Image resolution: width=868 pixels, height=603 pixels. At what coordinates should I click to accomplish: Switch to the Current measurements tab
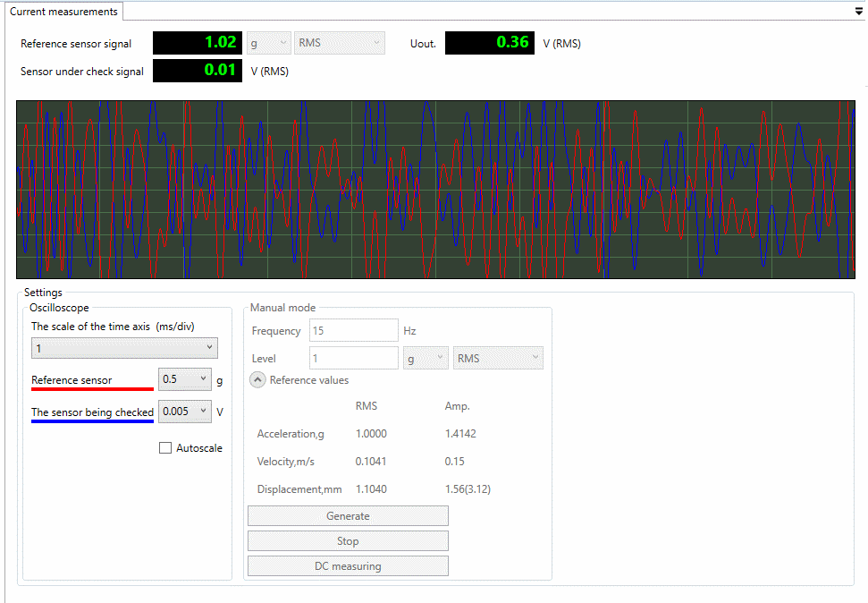click(x=63, y=12)
